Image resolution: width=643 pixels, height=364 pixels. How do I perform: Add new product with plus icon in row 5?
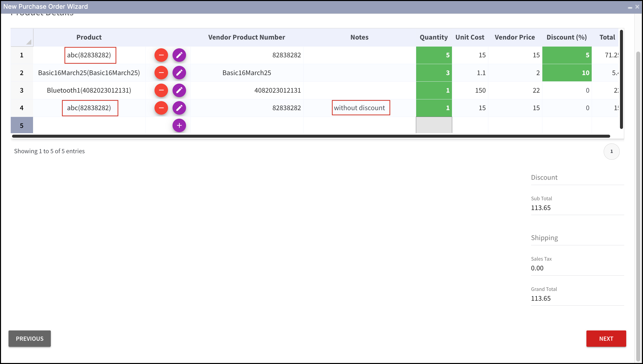point(179,125)
